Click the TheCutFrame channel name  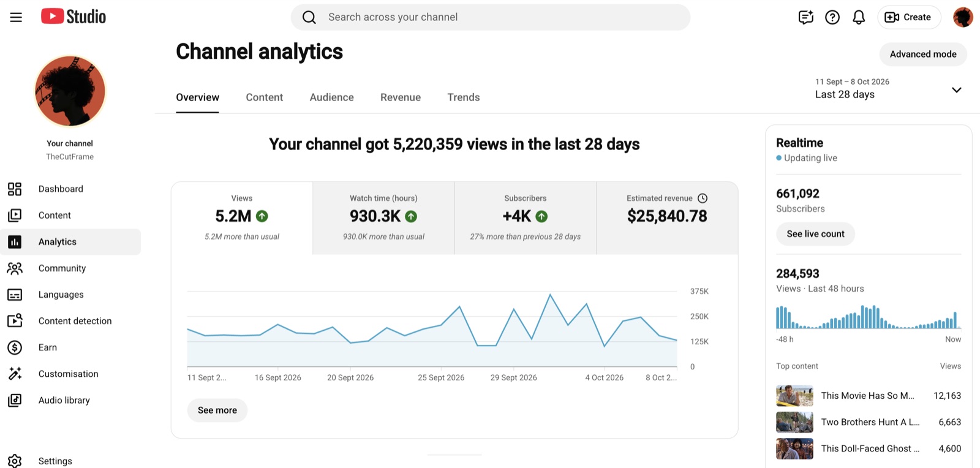[70, 157]
